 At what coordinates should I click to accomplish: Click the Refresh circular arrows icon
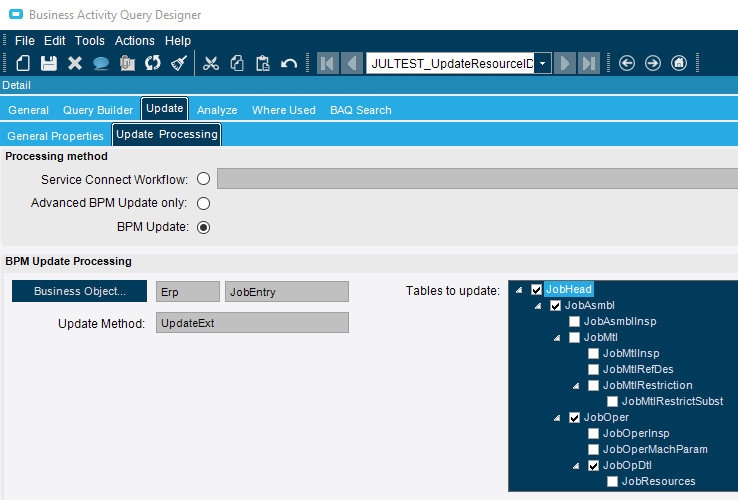(152, 63)
